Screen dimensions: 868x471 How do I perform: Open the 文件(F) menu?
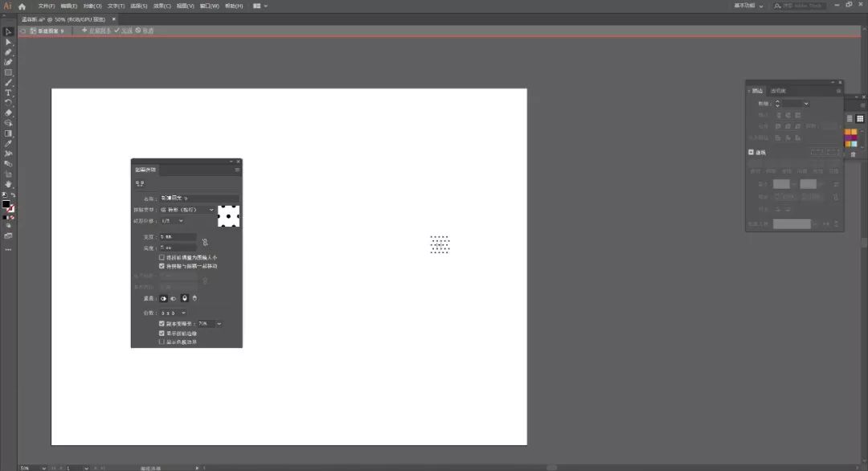47,6
